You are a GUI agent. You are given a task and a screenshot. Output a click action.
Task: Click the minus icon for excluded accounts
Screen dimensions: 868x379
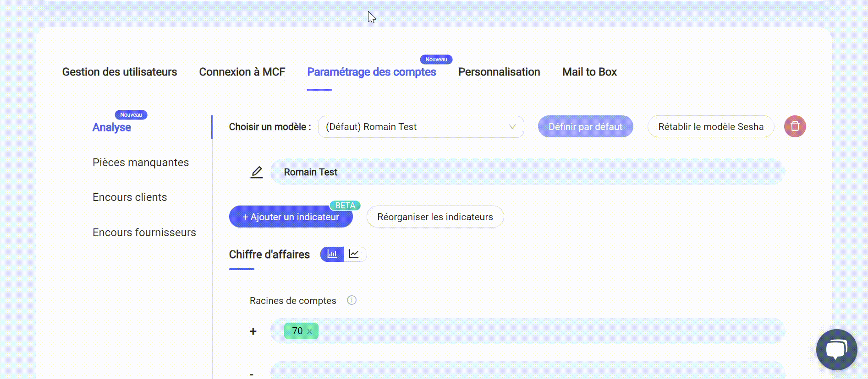252,374
